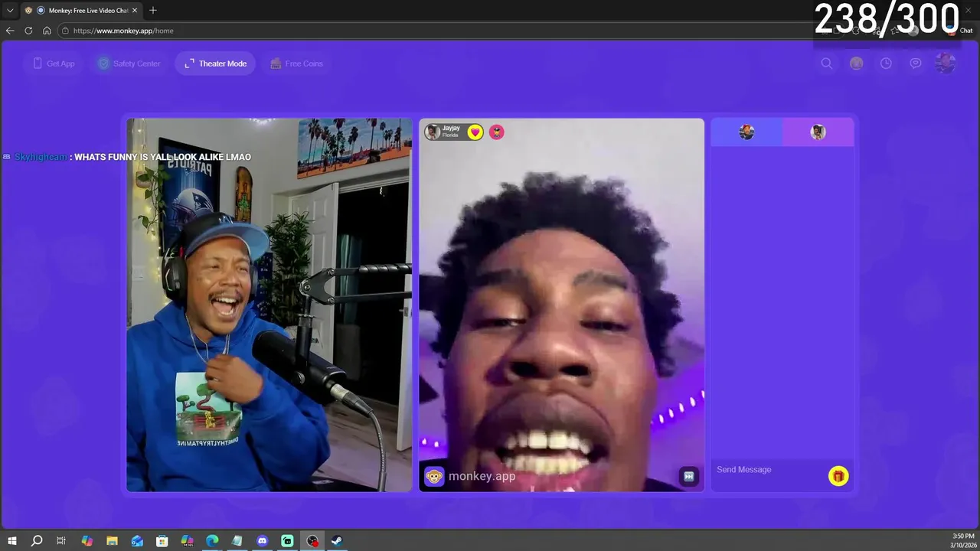Screen dimensions: 980x551
Task: Open the history clock icon
Action: tap(886, 64)
